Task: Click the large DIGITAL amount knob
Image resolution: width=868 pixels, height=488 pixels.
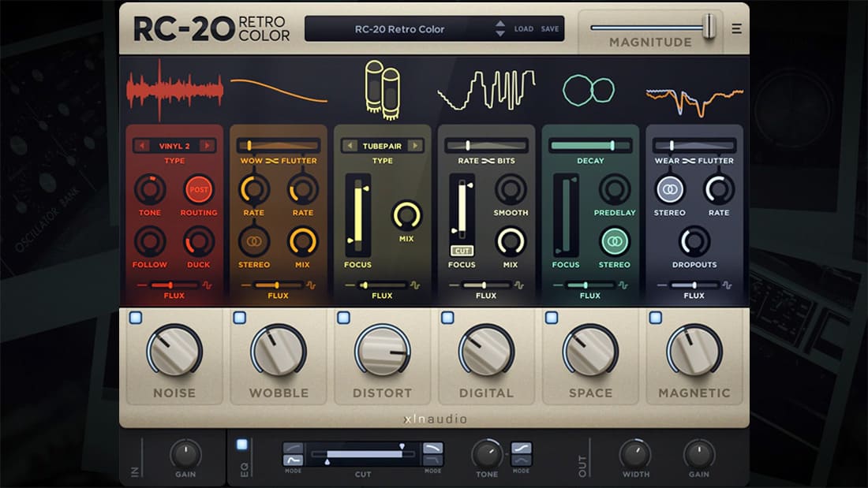Action: coord(487,351)
